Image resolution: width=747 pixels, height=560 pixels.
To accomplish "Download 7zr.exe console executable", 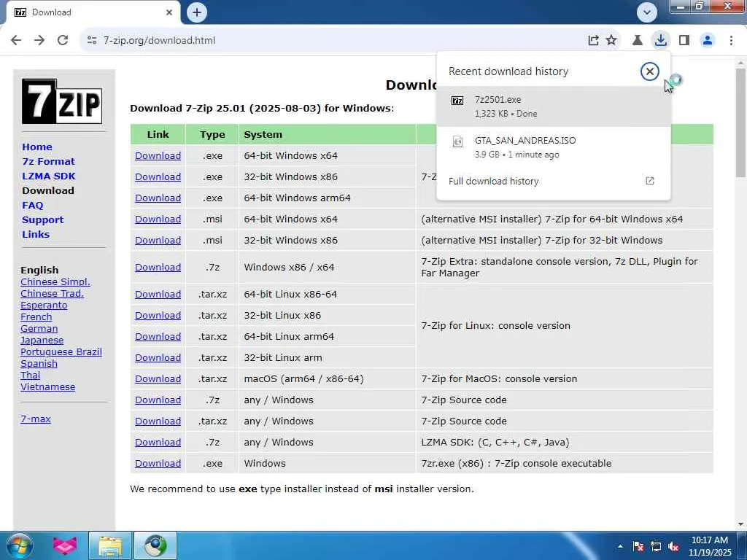I will (158, 463).
